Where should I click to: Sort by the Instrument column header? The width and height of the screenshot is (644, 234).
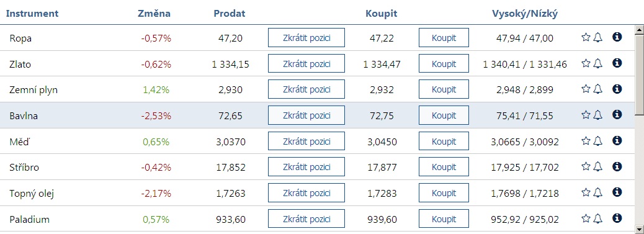coord(32,13)
